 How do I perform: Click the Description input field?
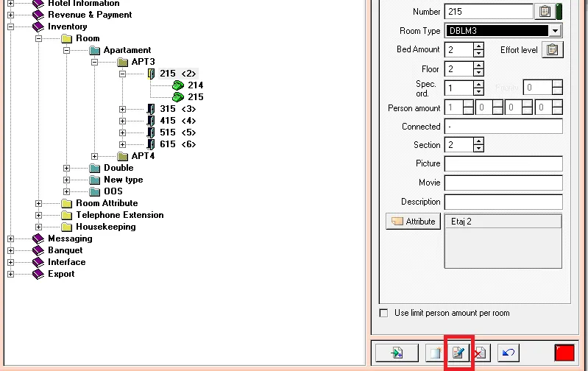pos(503,202)
